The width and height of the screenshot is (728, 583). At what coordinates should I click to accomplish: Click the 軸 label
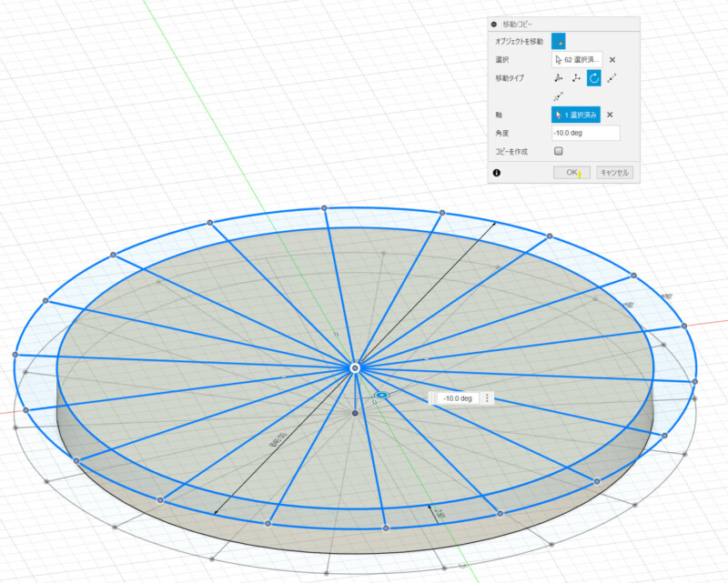499,115
